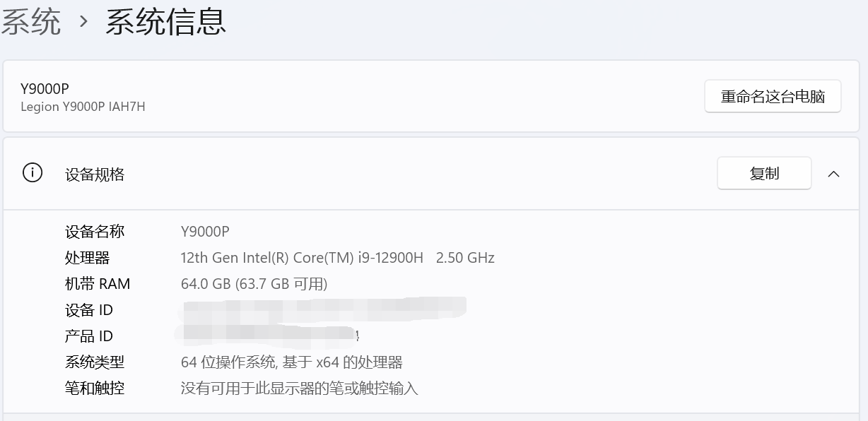Click the 设备 ID label

pyautogui.click(x=89, y=310)
